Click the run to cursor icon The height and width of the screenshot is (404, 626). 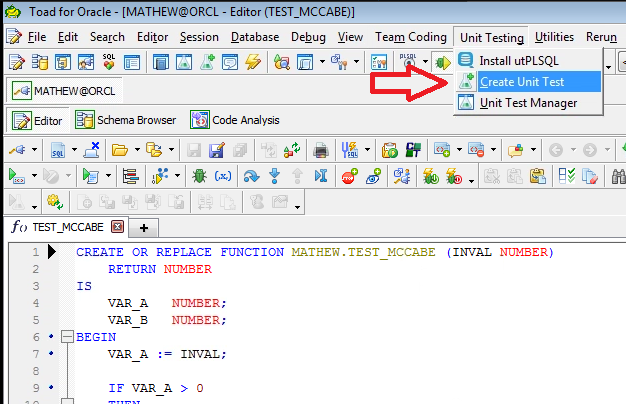point(321,176)
